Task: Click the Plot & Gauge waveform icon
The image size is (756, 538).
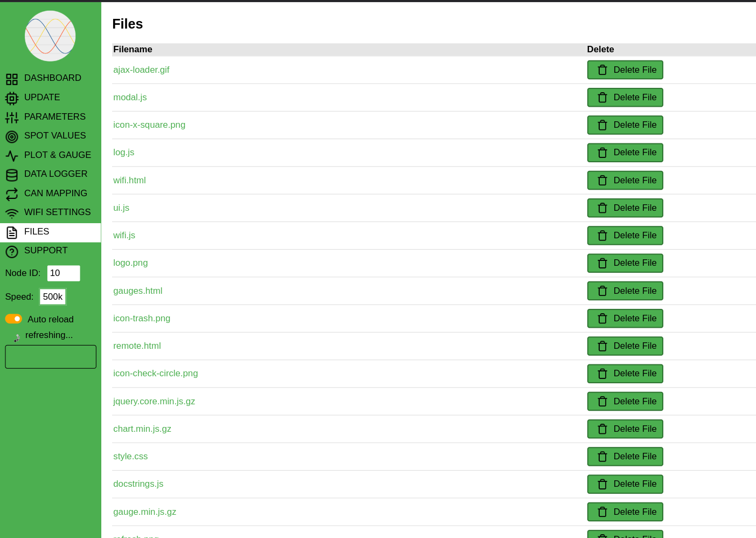Action: (12, 156)
